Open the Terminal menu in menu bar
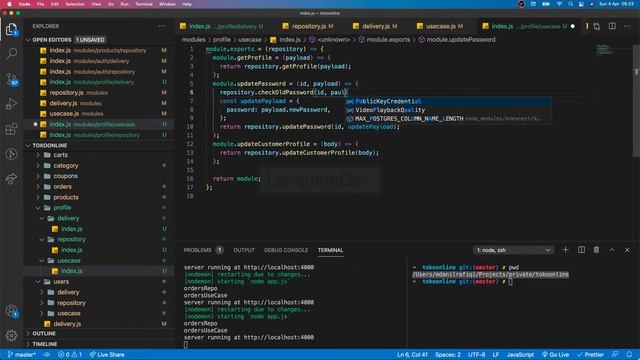The image size is (640, 360). click(144, 4)
